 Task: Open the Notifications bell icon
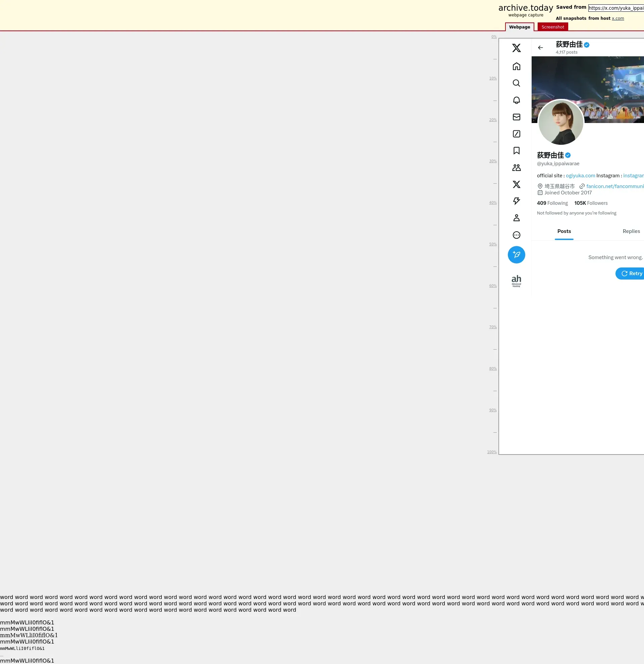click(x=516, y=100)
